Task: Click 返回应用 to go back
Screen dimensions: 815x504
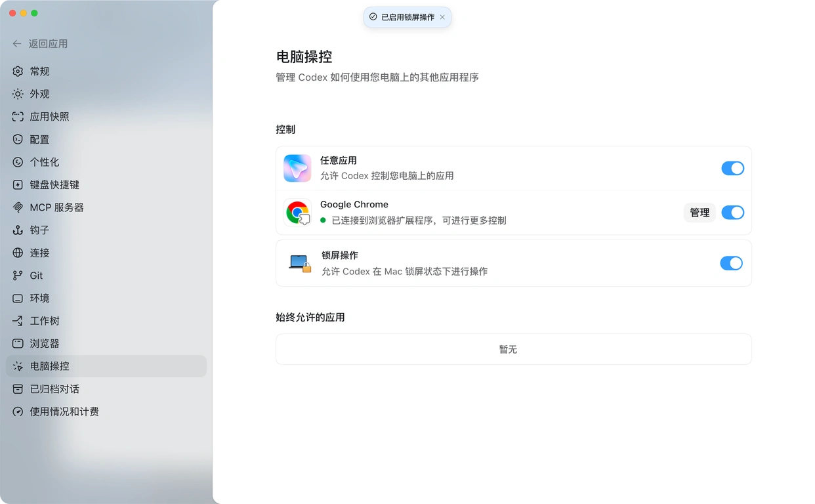Action: click(40, 44)
